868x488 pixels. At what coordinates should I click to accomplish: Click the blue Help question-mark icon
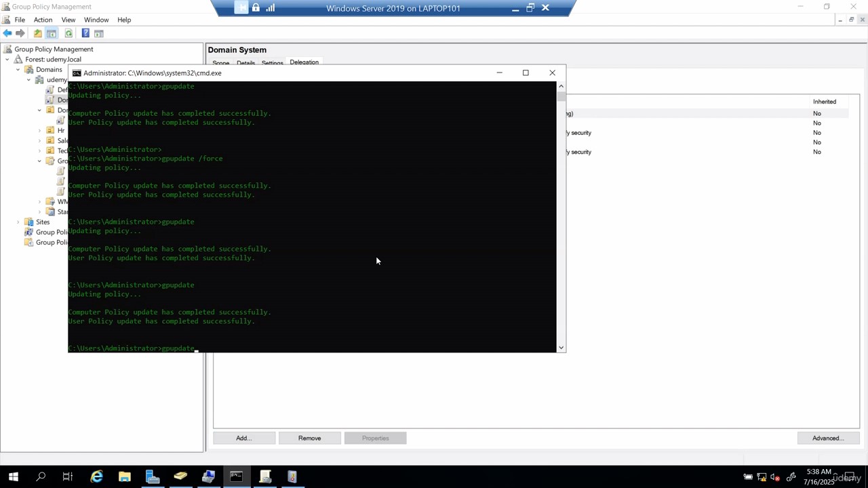pos(85,33)
